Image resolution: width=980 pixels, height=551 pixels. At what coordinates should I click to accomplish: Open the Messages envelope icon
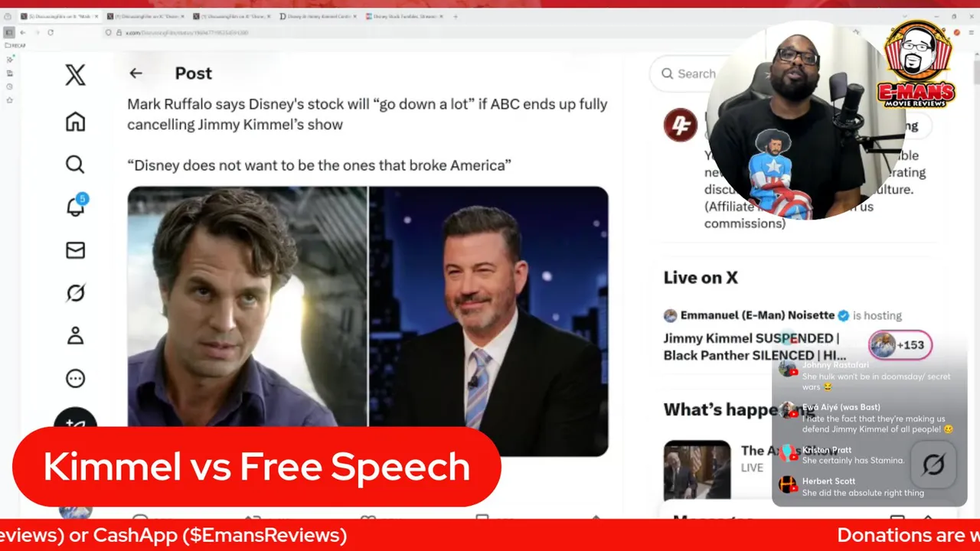pyautogui.click(x=75, y=250)
